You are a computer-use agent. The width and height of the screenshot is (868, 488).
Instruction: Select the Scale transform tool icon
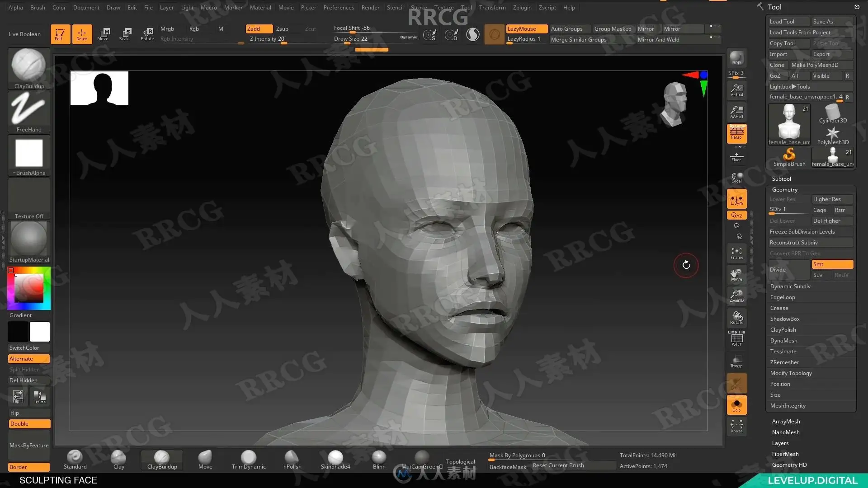125,34
